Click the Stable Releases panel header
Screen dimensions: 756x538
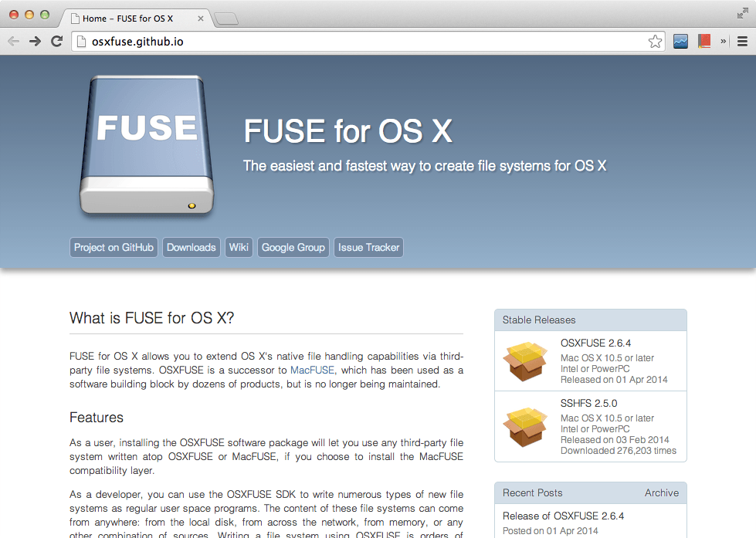point(591,320)
